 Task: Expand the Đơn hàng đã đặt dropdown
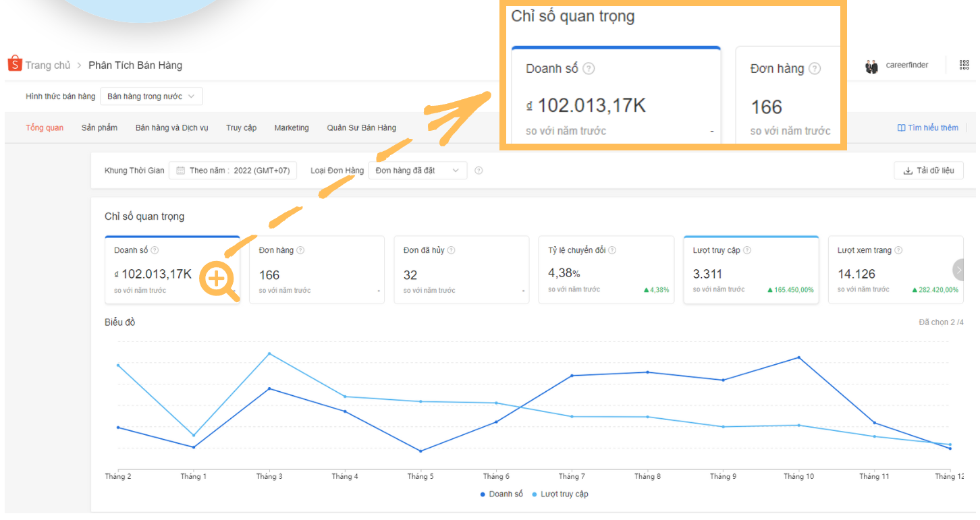(x=417, y=171)
